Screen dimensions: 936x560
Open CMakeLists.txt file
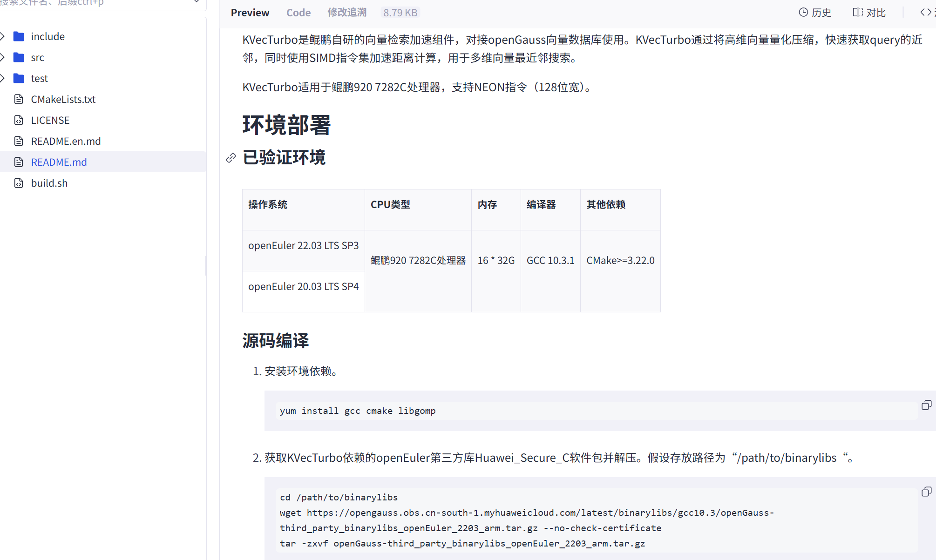(x=63, y=99)
